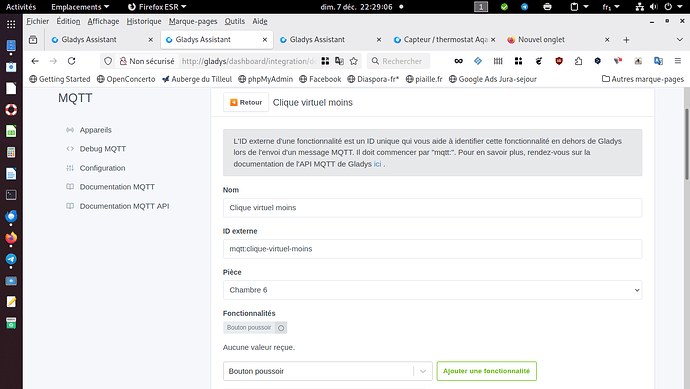Show Non sécurisé connection info
690x389 pixels.
pos(147,61)
